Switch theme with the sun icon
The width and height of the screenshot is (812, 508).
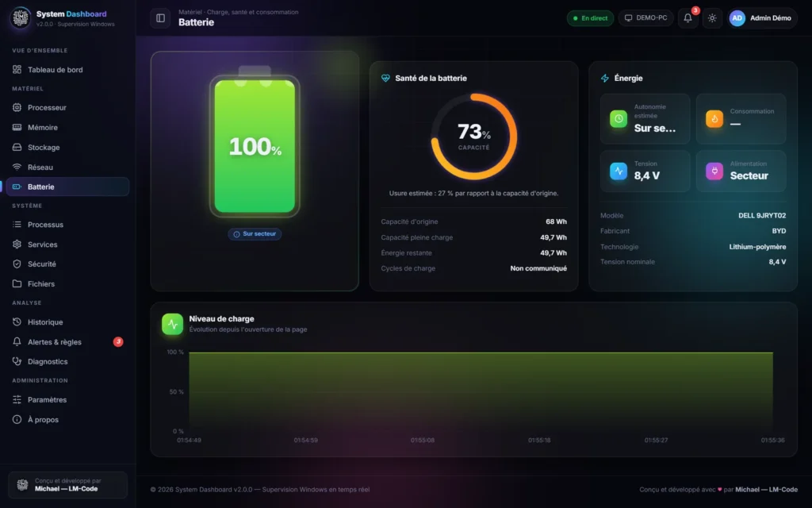point(712,18)
